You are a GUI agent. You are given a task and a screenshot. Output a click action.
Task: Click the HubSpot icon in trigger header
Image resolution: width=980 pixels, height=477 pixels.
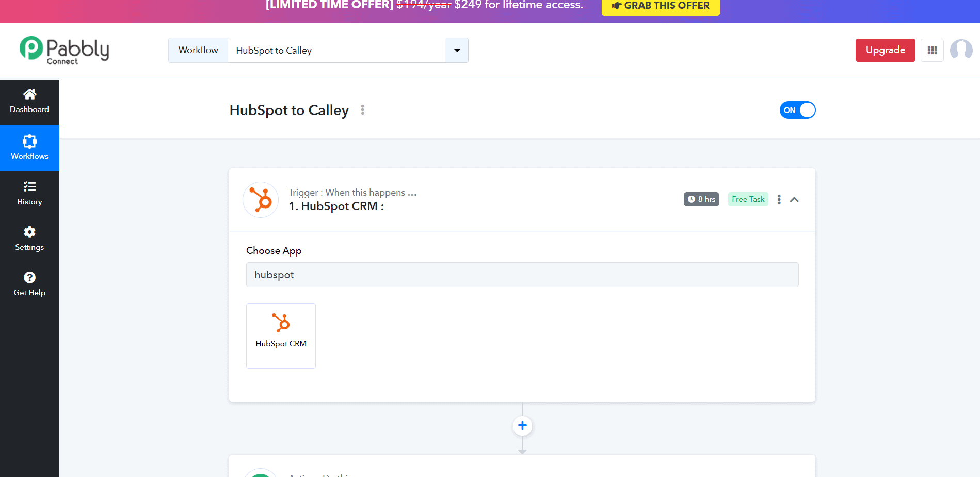pyautogui.click(x=261, y=200)
